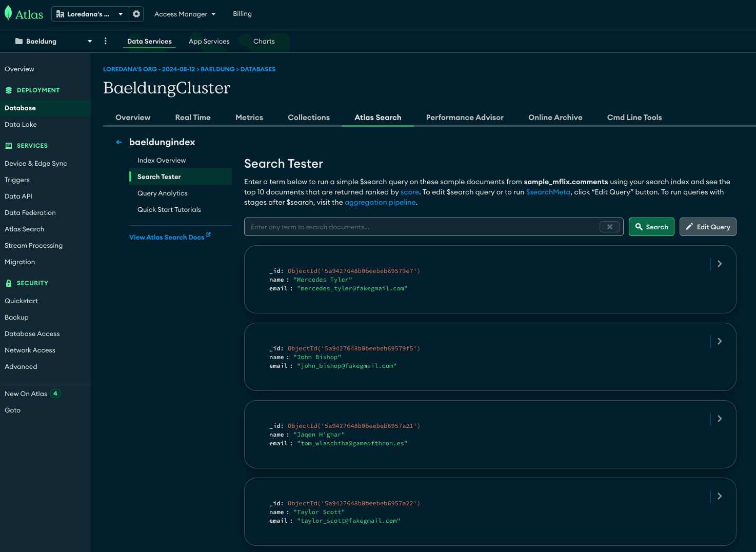Viewport: 756px width, 552px height.
Task: Click the magnifier Search button
Action: coord(651,227)
